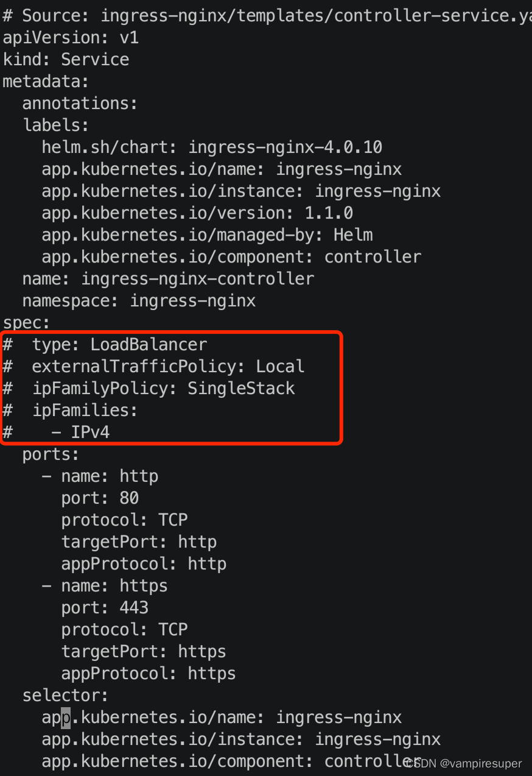Click the 'apiVersion: v1' line
This screenshot has width=532, height=776.
coord(71,38)
